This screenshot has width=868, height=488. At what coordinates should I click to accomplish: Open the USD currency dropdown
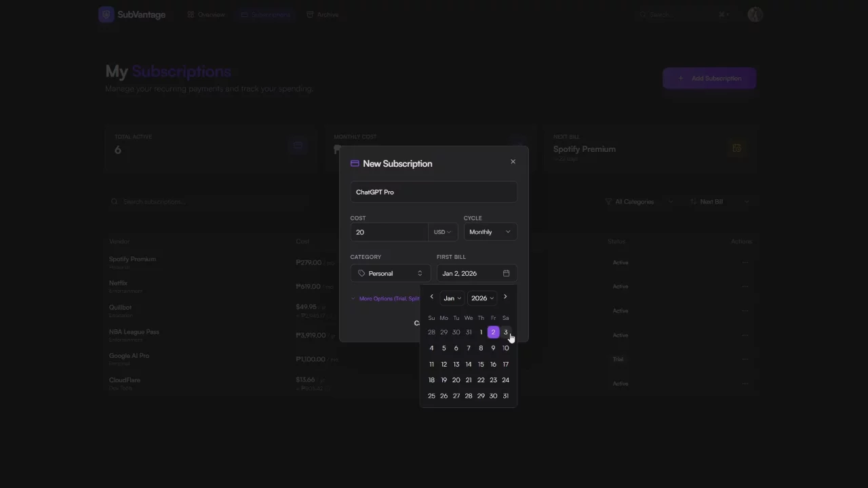(443, 232)
